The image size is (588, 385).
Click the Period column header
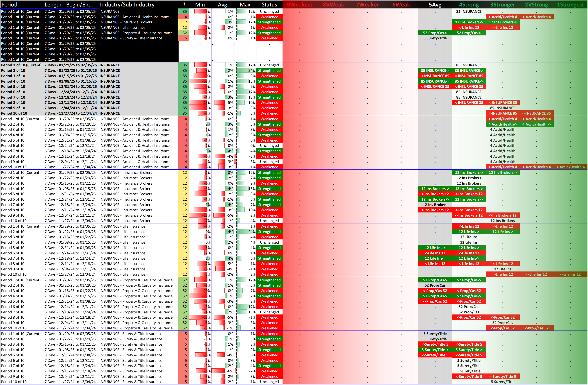pyautogui.click(x=9, y=4)
